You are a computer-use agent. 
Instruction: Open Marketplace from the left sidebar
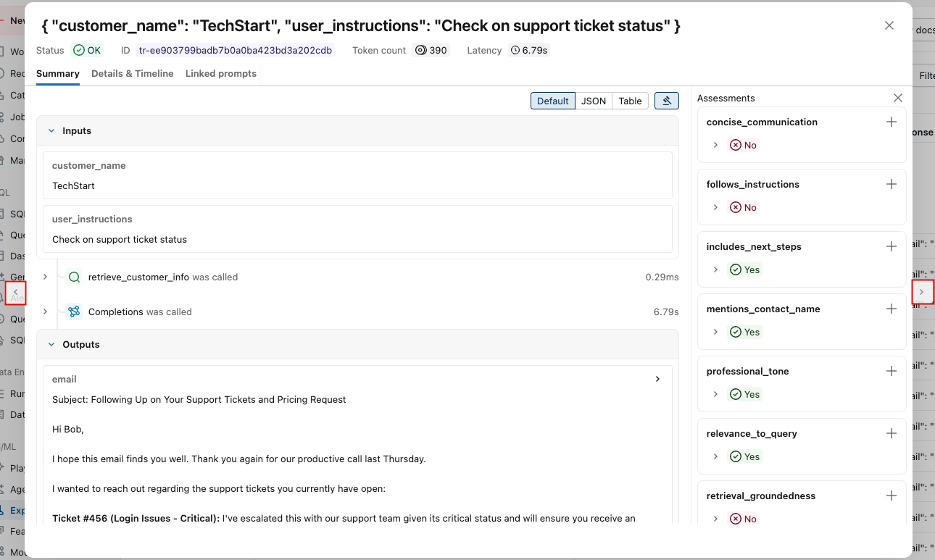pos(14,160)
